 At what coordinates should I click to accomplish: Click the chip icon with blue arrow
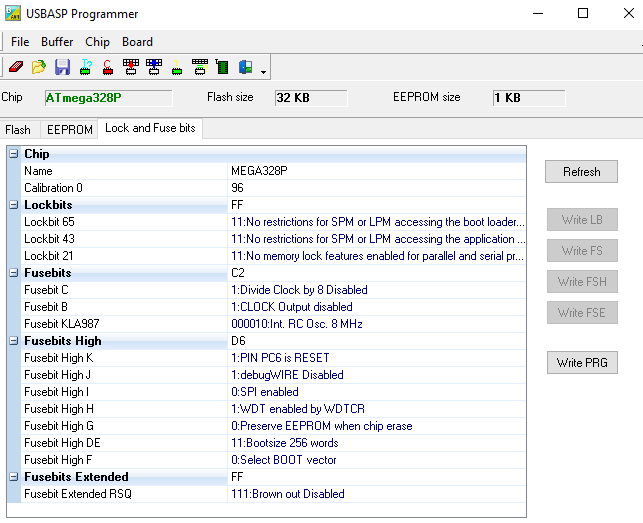153,67
